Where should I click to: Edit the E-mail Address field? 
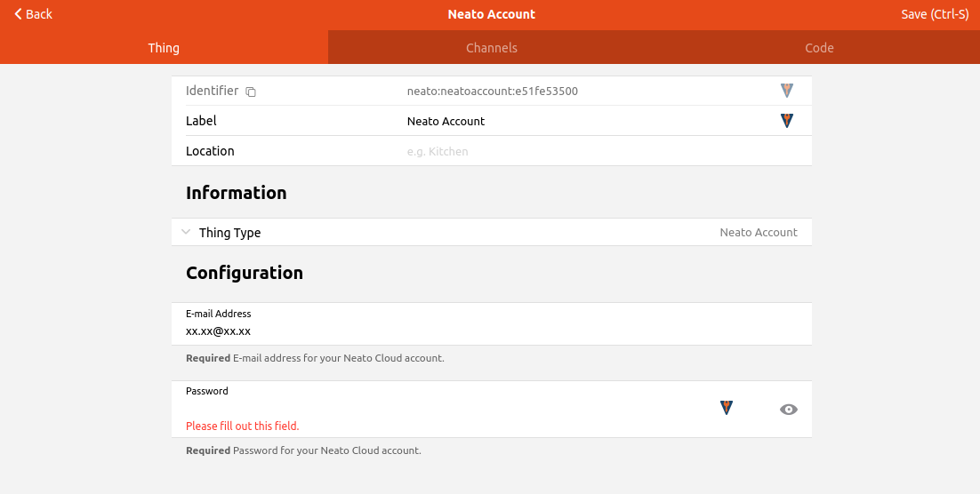[489, 331]
